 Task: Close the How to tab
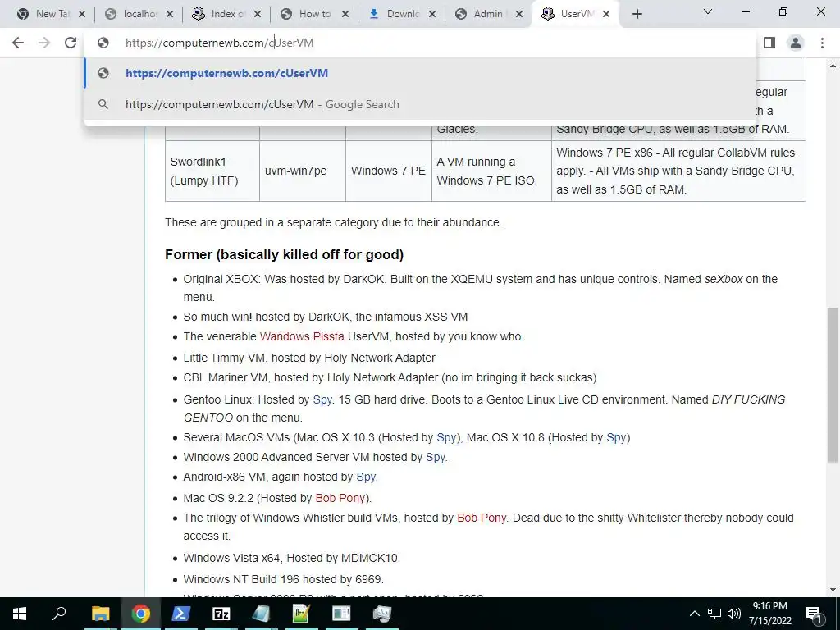[345, 15]
